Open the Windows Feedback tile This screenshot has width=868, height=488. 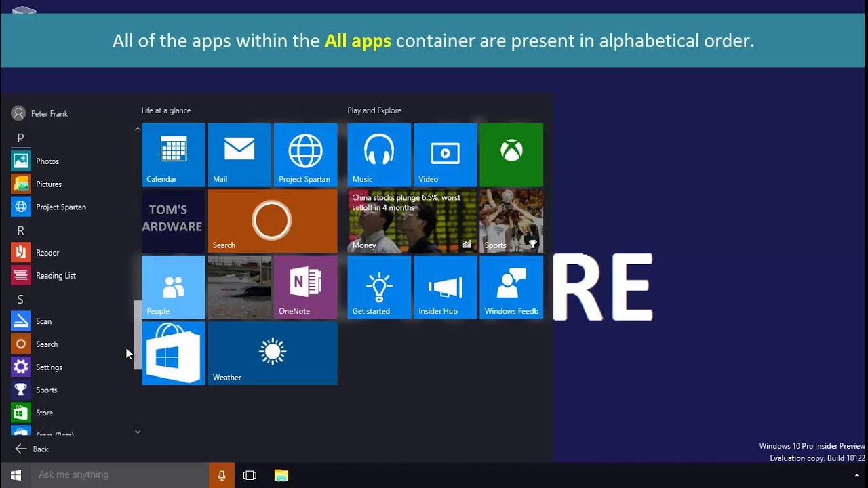coord(511,287)
